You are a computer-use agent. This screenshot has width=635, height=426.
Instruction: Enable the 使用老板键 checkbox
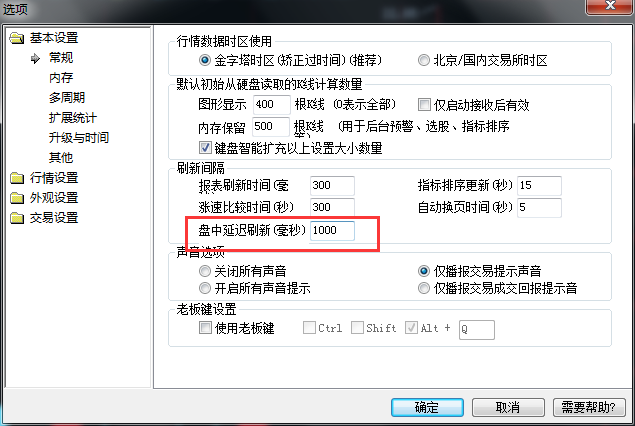[x=205, y=327]
